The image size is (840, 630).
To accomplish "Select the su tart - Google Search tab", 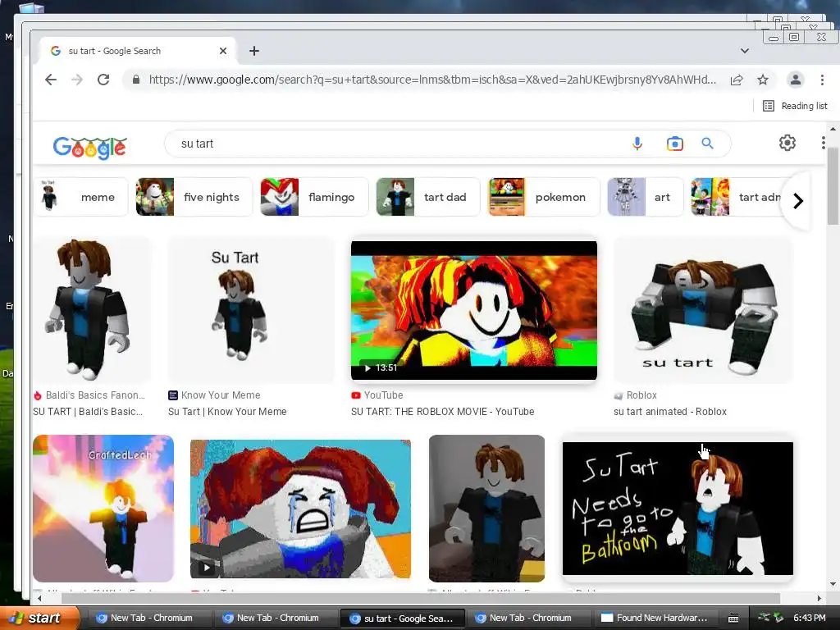I will pos(138,51).
